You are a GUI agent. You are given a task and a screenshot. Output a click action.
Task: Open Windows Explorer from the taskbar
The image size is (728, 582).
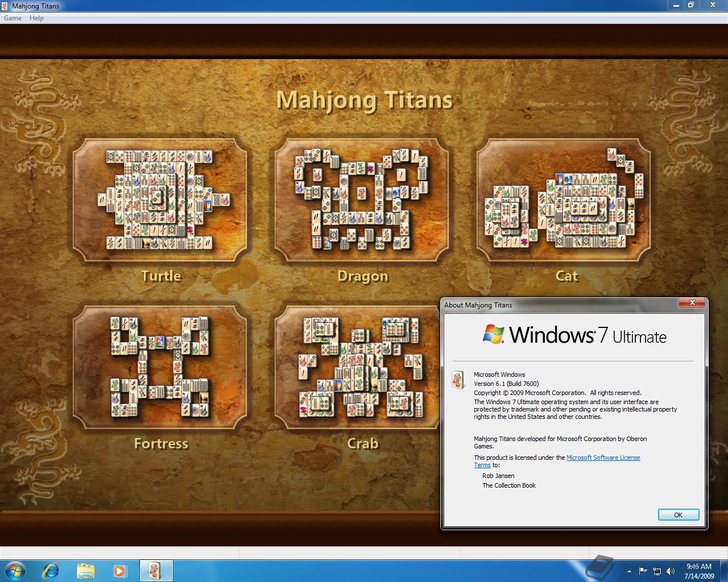click(x=85, y=570)
